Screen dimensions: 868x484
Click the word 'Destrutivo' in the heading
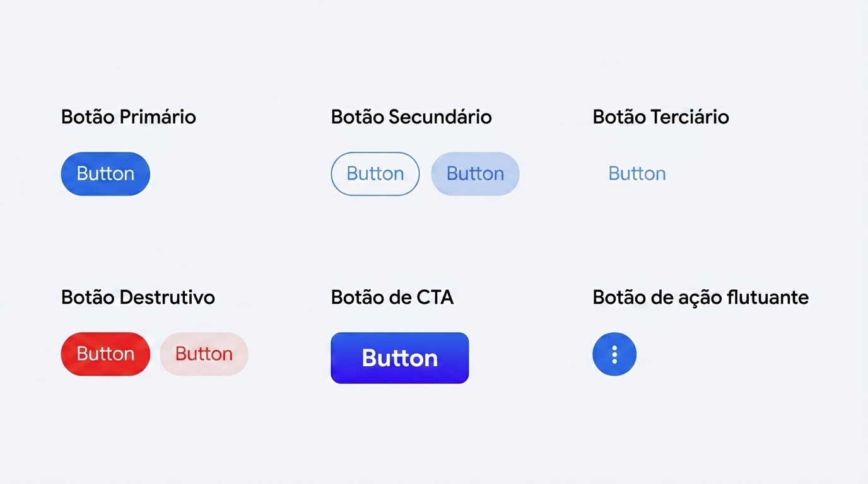coord(167,297)
